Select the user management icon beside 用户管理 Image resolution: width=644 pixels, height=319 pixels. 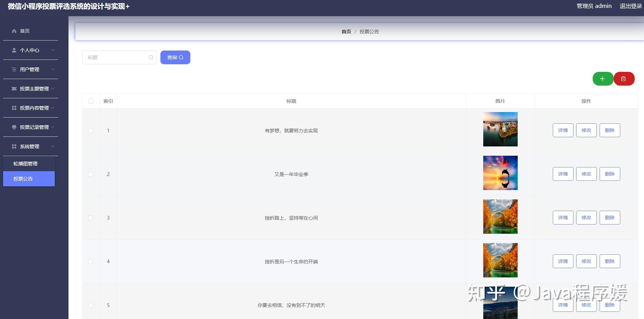click(x=14, y=69)
